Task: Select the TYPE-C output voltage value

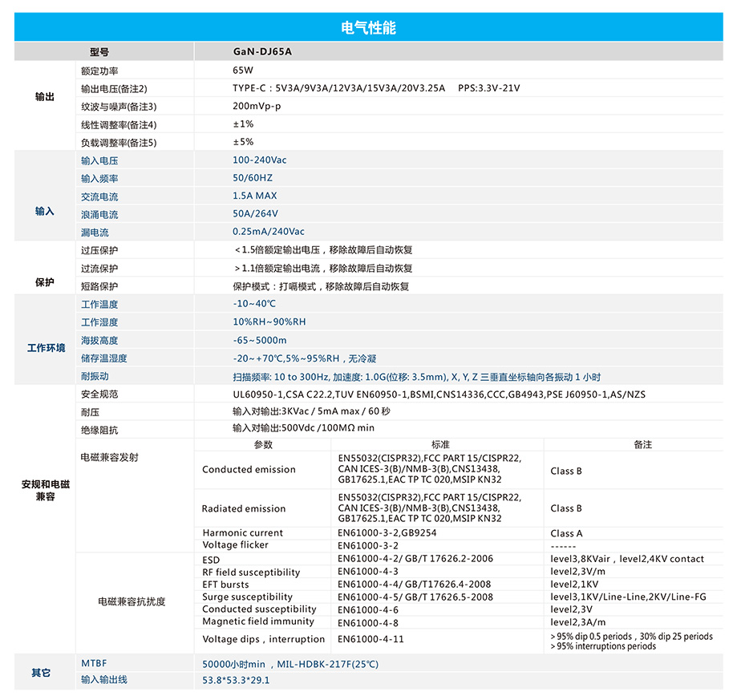Action: pos(339,88)
